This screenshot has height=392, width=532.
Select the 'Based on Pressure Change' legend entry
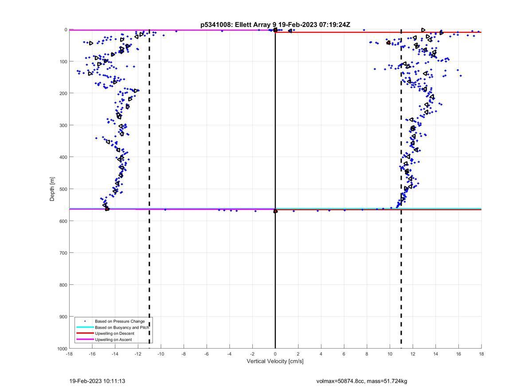tap(120, 321)
